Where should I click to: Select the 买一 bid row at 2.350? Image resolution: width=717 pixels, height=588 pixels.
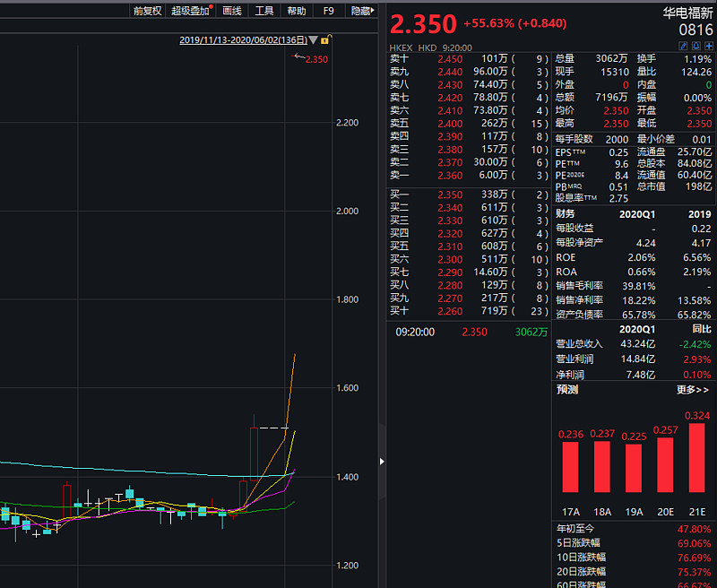[468, 195]
